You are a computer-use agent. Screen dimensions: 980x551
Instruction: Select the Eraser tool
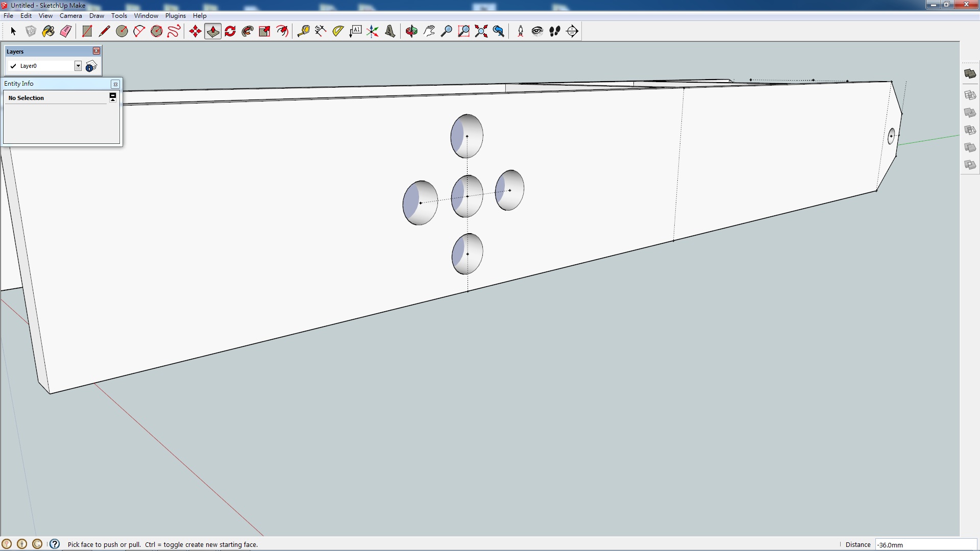66,31
